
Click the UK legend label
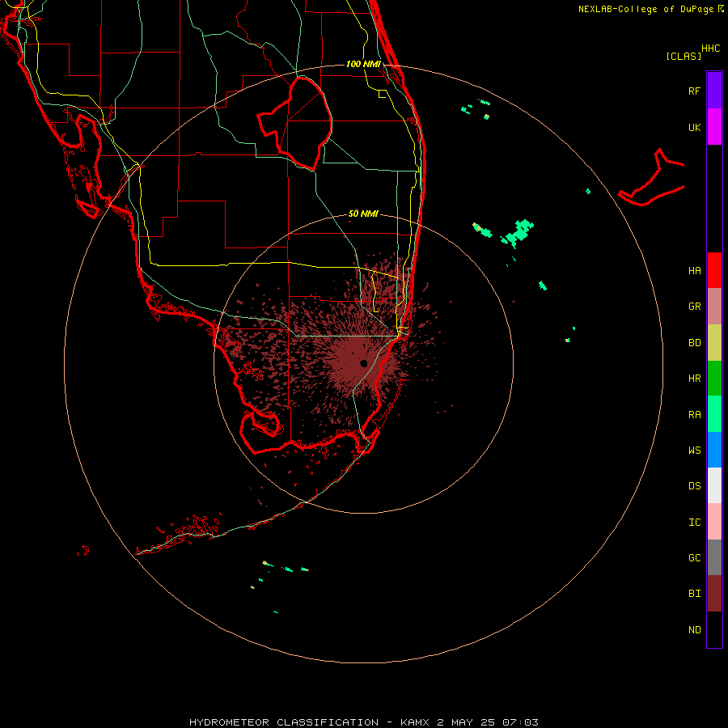[x=694, y=127]
